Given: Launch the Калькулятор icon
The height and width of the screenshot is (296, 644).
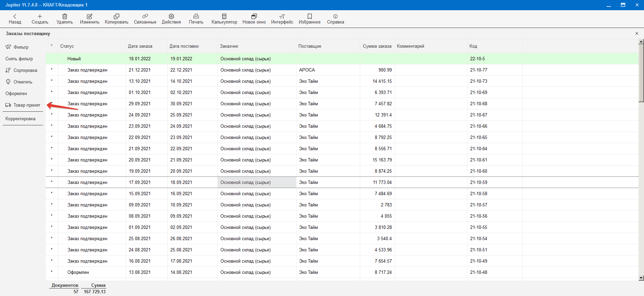Looking at the screenshot, I should click(224, 16).
